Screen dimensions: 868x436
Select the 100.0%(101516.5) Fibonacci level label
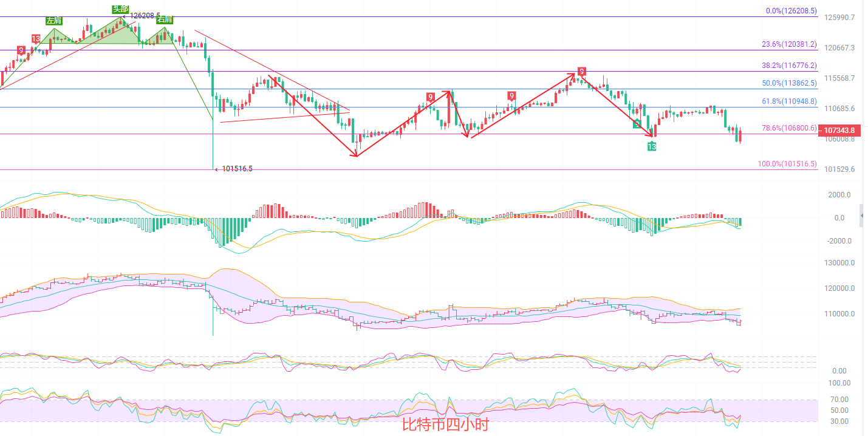tap(787, 164)
